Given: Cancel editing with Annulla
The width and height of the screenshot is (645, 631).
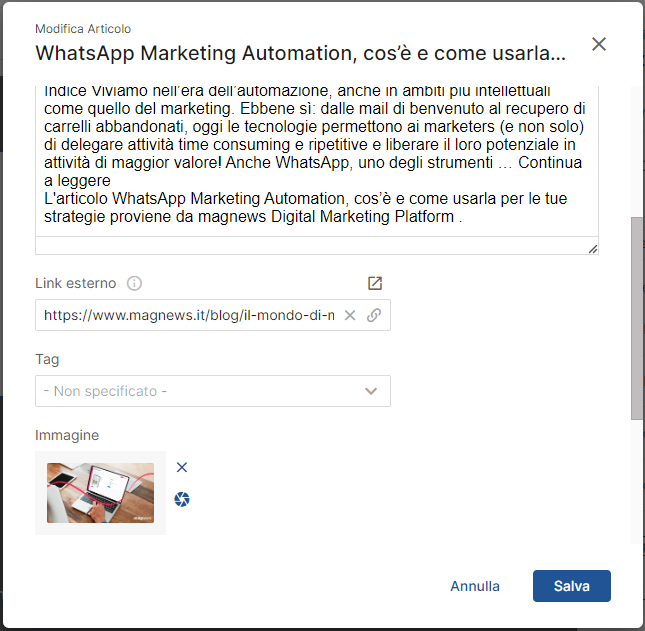Looking at the screenshot, I should click(x=475, y=586).
